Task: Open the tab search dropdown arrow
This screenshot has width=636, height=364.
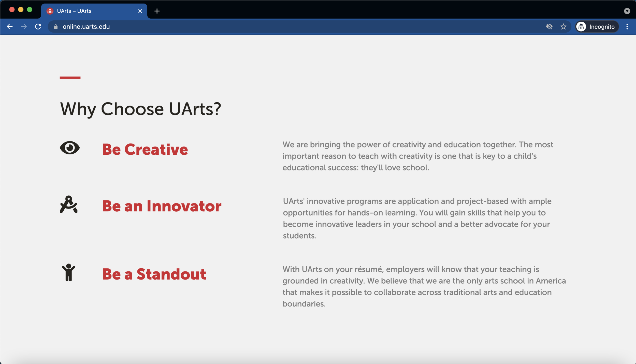Action: click(x=627, y=11)
